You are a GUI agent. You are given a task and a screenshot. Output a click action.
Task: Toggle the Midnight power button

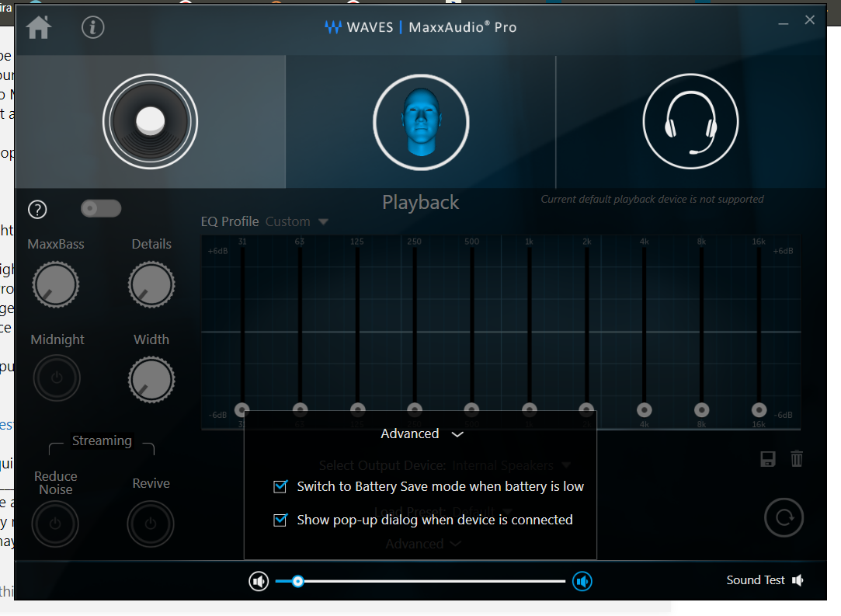[x=57, y=378]
